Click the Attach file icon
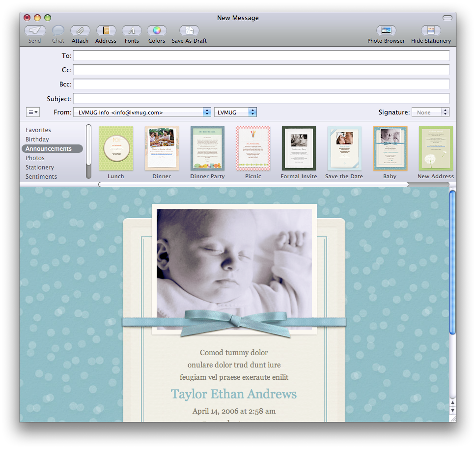 (80, 29)
